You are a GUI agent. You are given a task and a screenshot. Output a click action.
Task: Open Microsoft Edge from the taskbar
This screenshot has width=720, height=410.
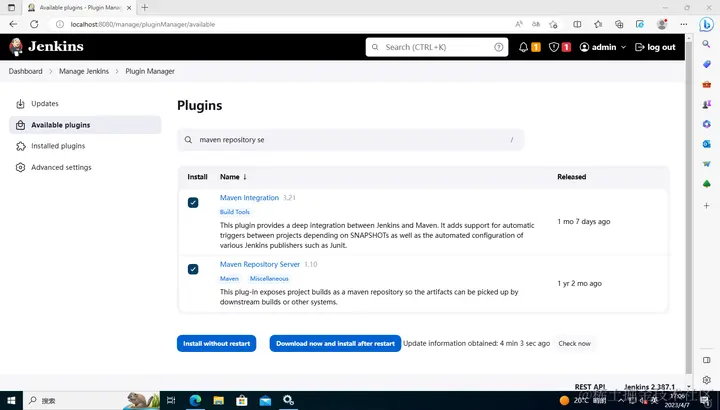[x=195, y=401]
